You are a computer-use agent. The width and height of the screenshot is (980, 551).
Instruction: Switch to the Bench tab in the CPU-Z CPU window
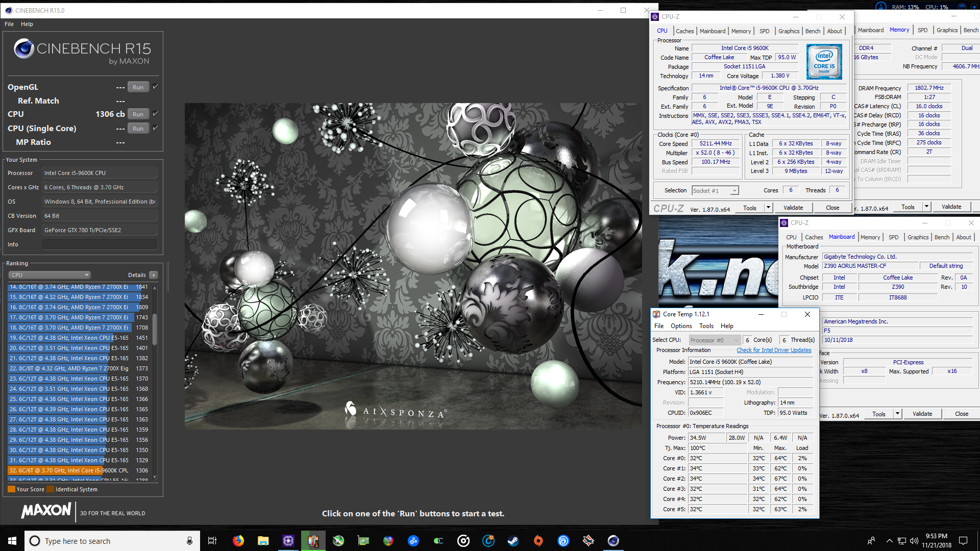(813, 31)
